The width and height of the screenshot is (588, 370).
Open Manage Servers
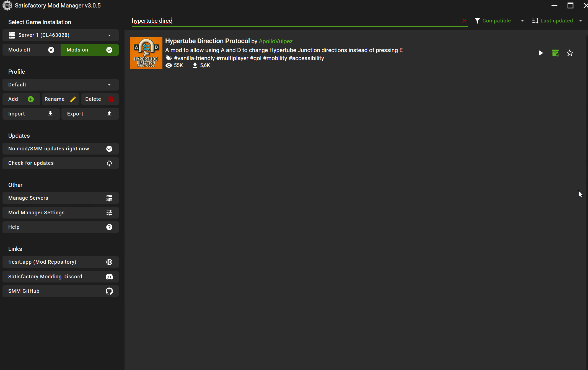pos(60,198)
